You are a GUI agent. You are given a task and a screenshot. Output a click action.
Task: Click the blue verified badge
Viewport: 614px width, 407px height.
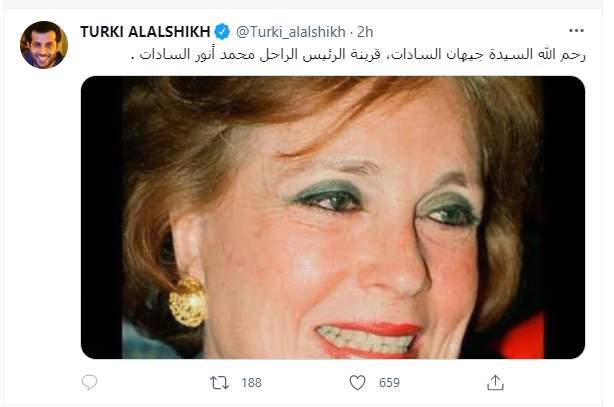[223, 32]
